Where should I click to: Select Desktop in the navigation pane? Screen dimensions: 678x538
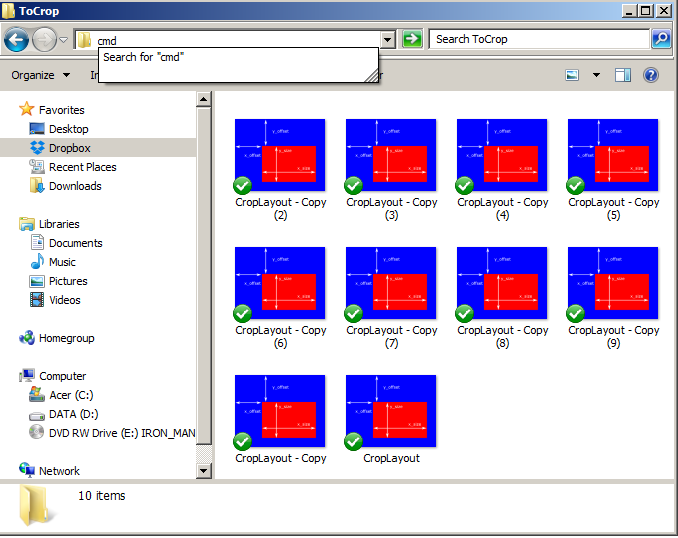[68, 129]
